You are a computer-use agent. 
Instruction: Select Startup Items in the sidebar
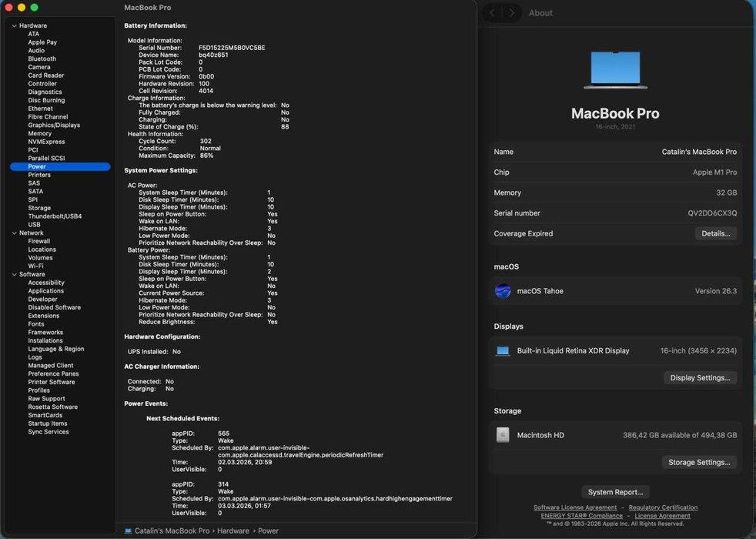tap(48, 423)
